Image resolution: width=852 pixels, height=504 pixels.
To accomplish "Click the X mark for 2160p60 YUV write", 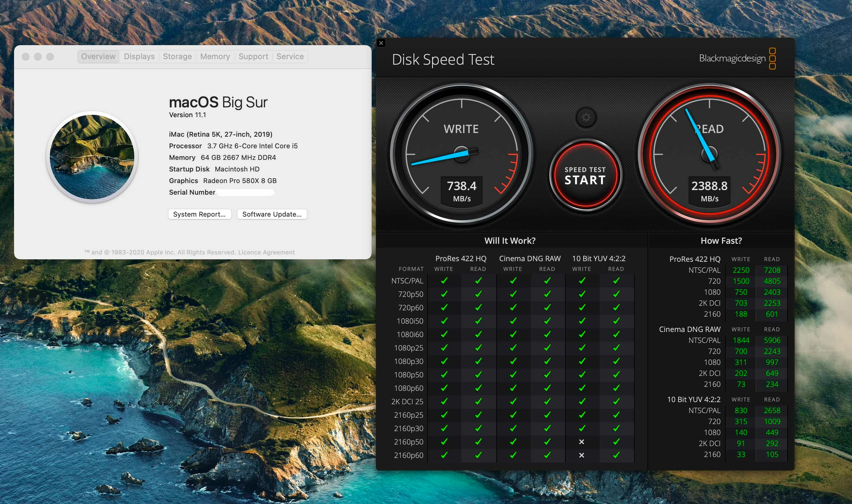I will [x=582, y=455].
